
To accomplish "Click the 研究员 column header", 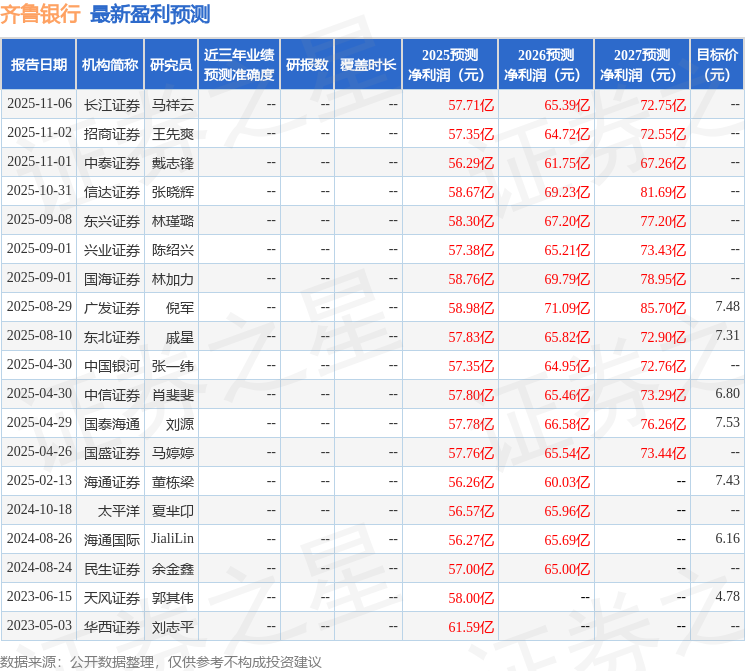I will (171, 65).
